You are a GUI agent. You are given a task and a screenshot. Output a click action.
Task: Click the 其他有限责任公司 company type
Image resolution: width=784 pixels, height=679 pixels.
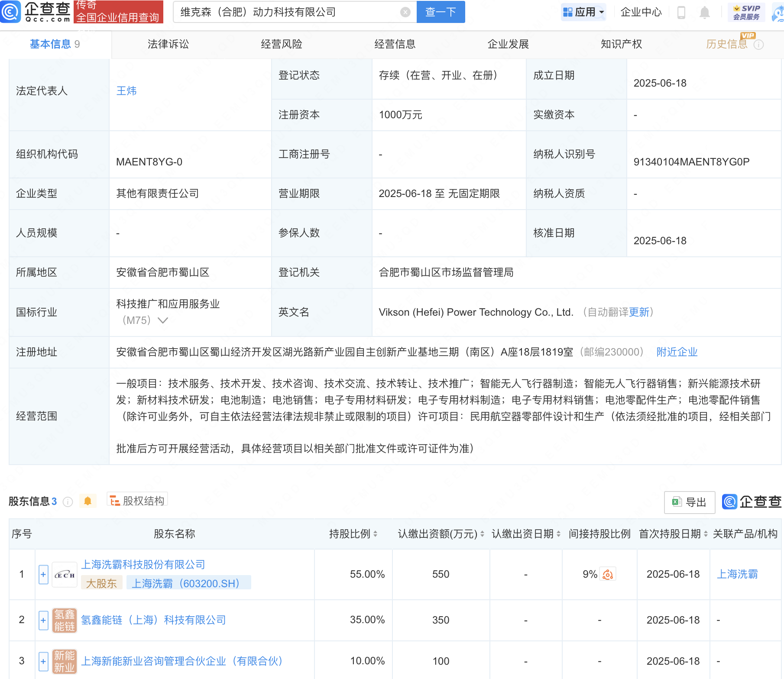tap(158, 194)
